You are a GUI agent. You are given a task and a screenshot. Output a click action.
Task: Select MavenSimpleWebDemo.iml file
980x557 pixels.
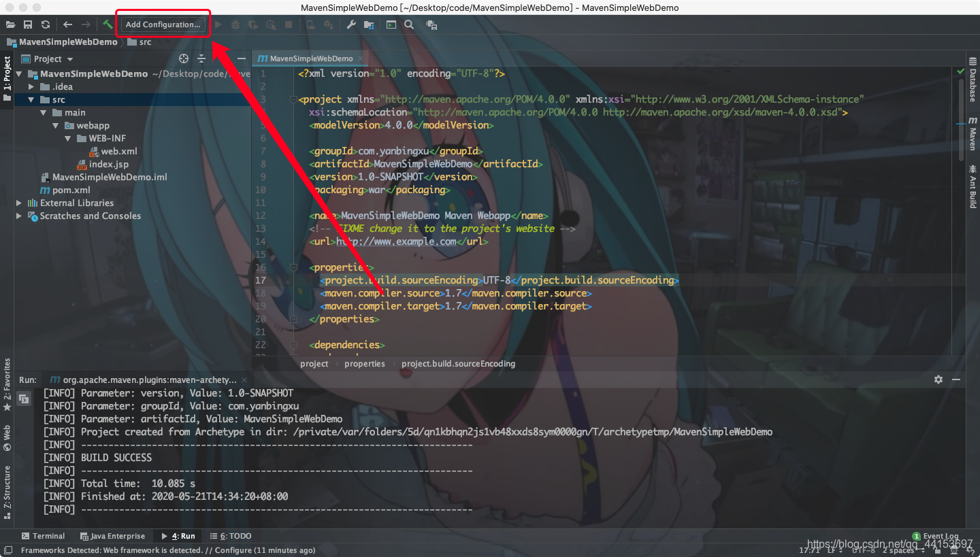coord(103,177)
